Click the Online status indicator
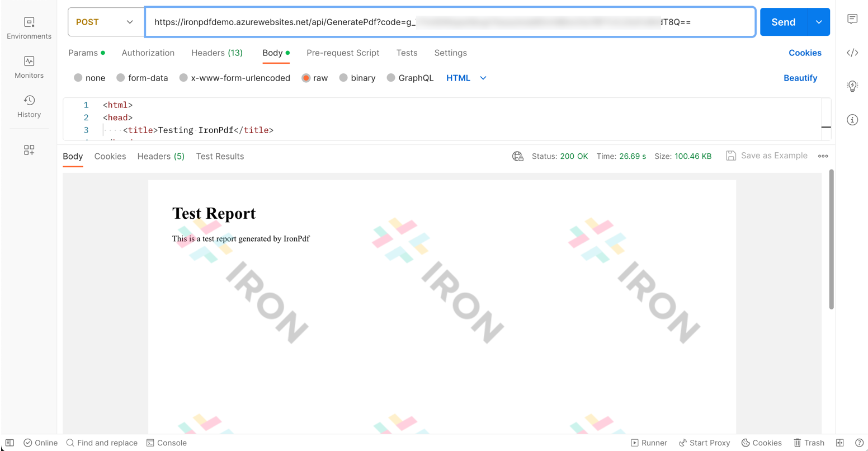The height and width of the screenshot is (451, 868). [x=41, y=443]
